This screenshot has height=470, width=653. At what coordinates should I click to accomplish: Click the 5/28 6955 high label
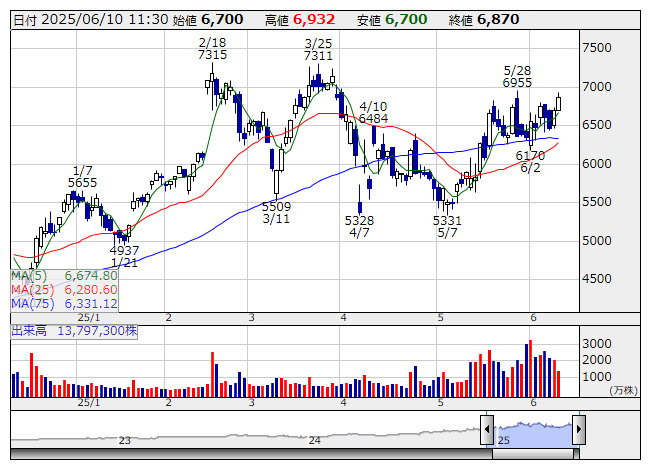click(x=517, y=77)
